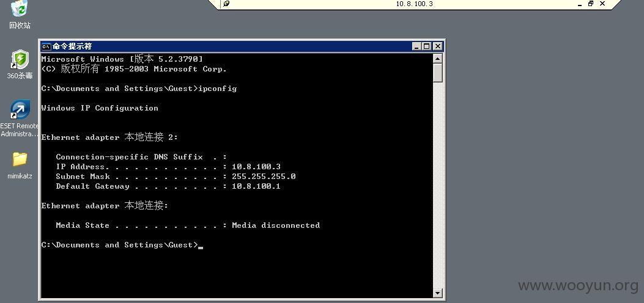
Task: Click IP Address value 10.8.100.3 in console
Action: coord(256,166)
